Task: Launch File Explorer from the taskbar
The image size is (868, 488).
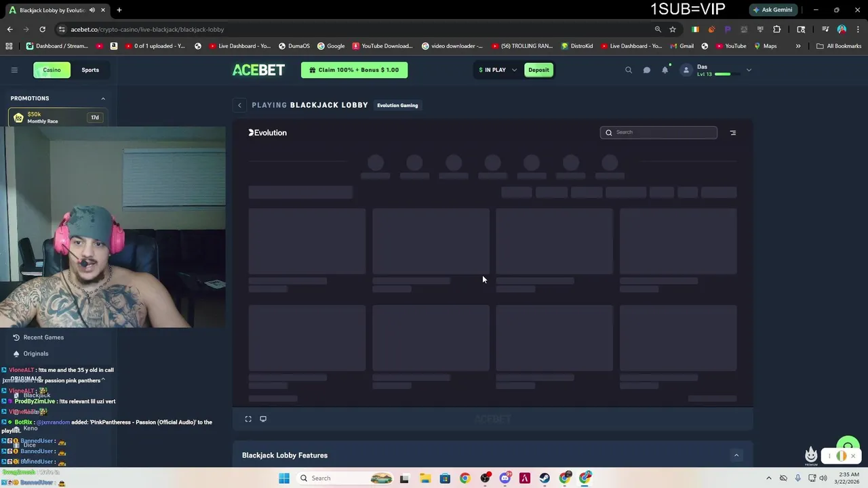Action: (425, 479)
